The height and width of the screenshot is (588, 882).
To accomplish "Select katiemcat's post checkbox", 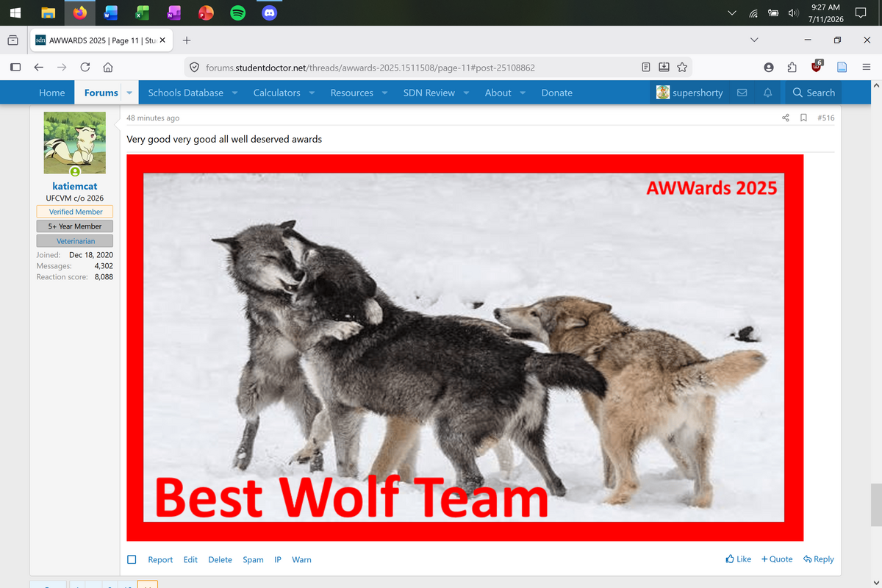I will pyautogui.click(x=132, y=559).
